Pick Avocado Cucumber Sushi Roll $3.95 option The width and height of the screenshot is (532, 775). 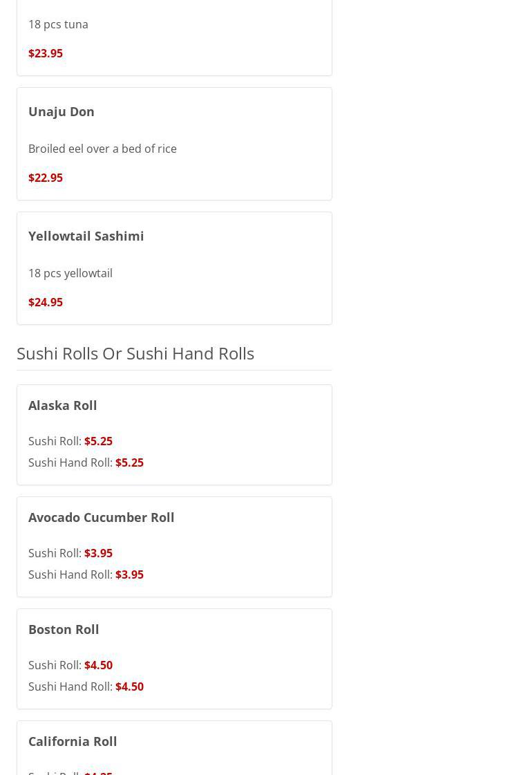(98, 553)
